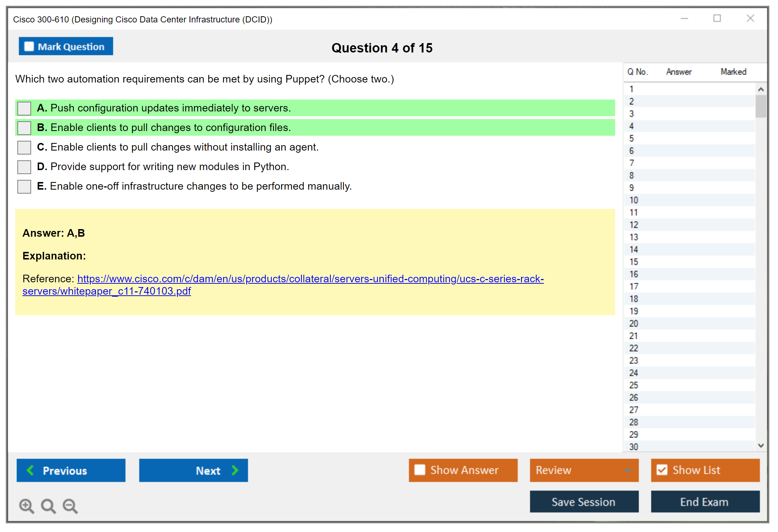Image resolution: width=778 pixels, height=532 pixels.
Task: Click the zoom in magnifier icon
Action: click(x=26, y=506)
